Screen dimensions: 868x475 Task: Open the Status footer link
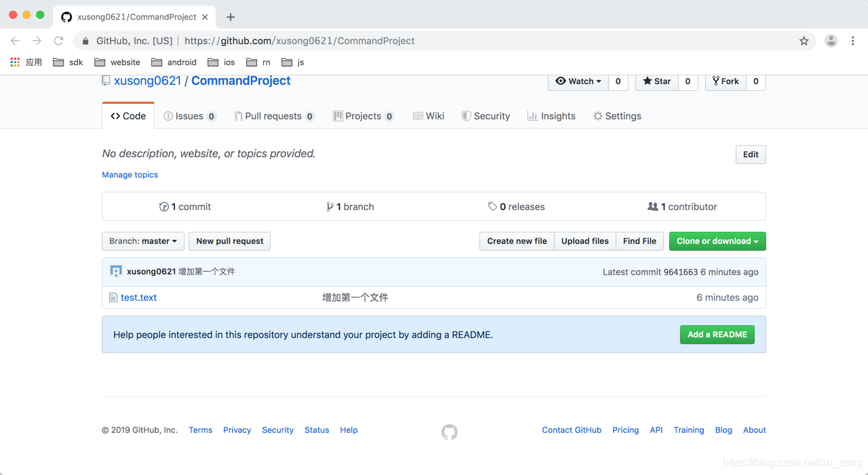coord(317,430)
